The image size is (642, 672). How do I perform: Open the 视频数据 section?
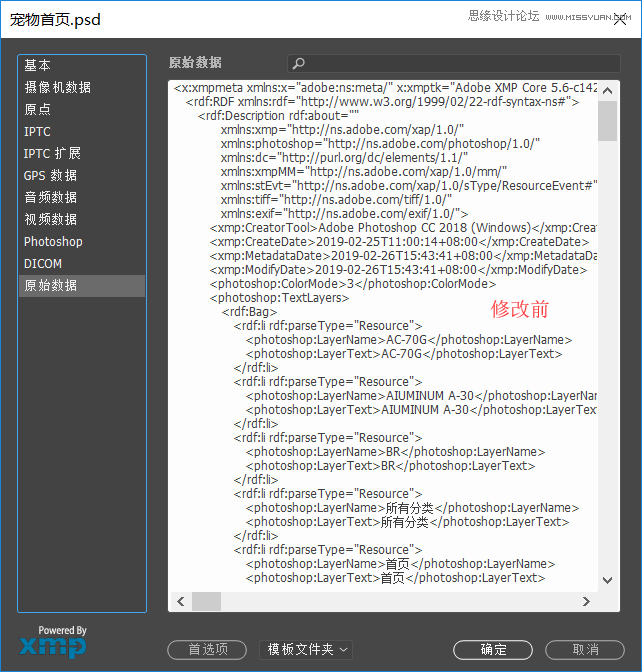coord(81,220)
